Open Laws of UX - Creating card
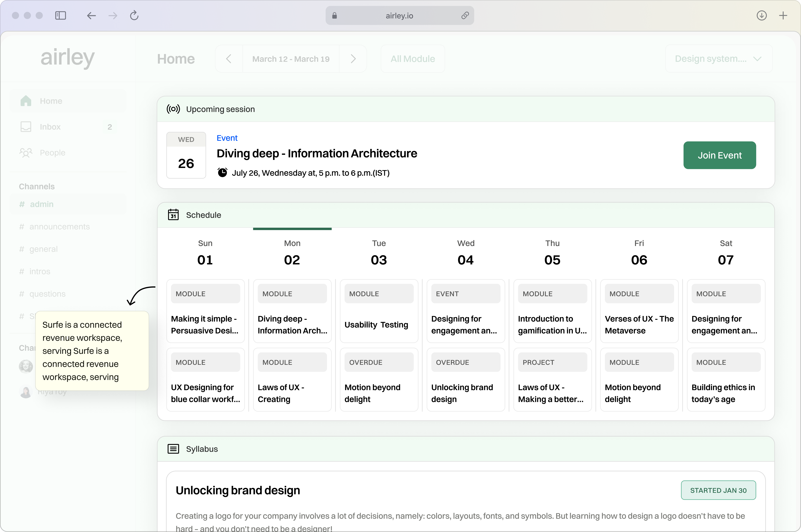The width and height of the screenshot is (801, 532). pyautogui.click(x=292, y=380)
